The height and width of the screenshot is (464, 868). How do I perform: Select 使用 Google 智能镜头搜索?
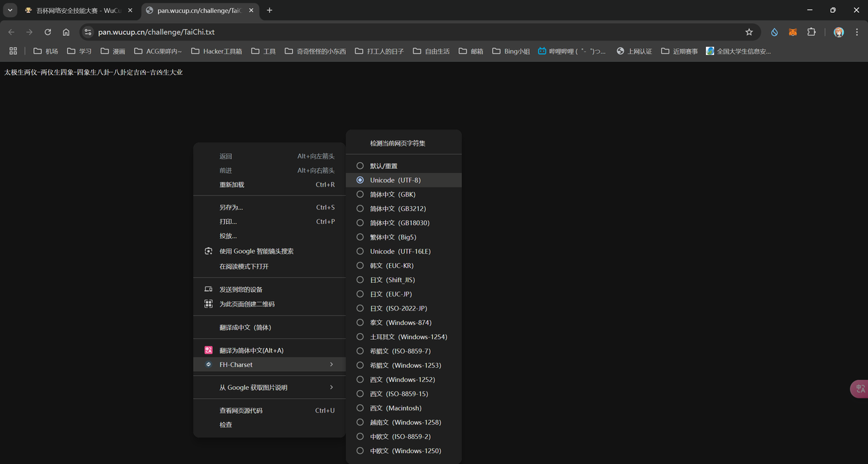pos(269,251)
